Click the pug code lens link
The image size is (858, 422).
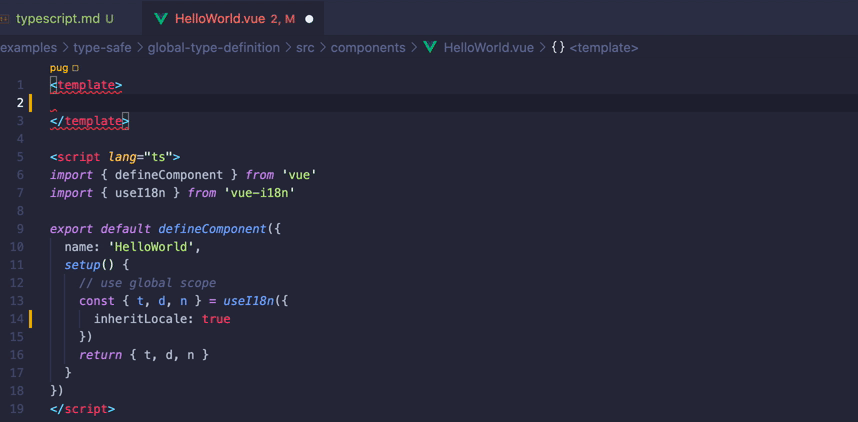click(x=59, y=68)
